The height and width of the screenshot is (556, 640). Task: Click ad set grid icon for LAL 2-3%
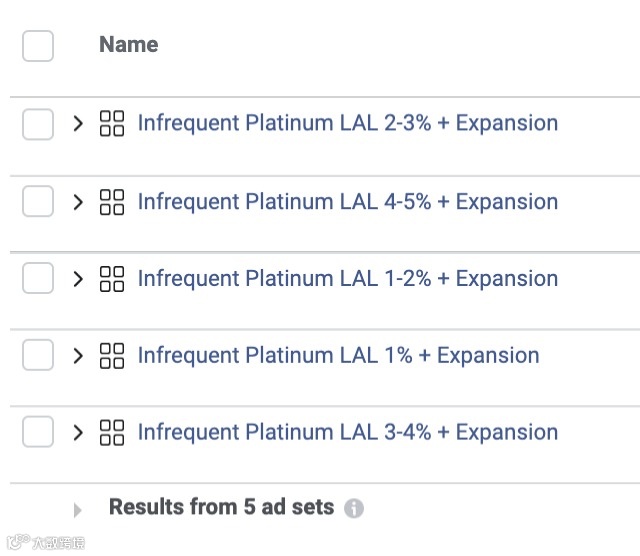[x=112, y=124]
